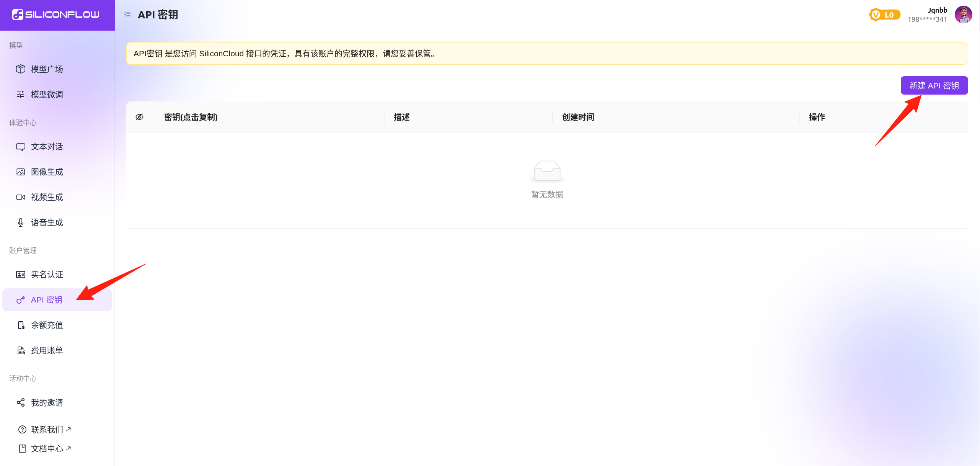Open the 费用账单 page

(47, 350)
